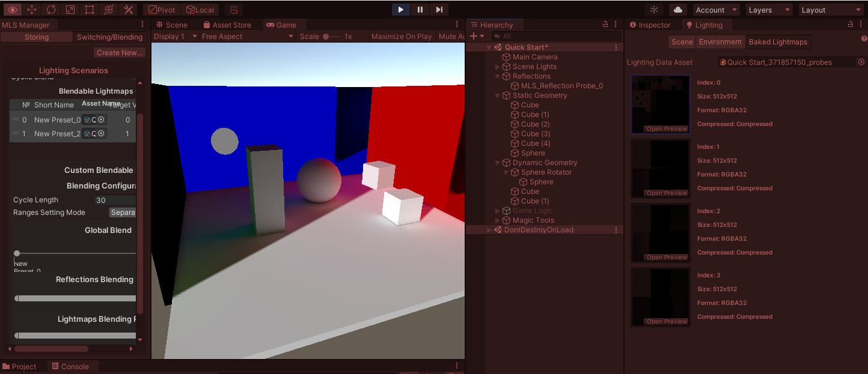Collapse the Static Geometry group
The width and height of the screenshot is (868, 374).
pyautogui.click(x=497, y=95)
